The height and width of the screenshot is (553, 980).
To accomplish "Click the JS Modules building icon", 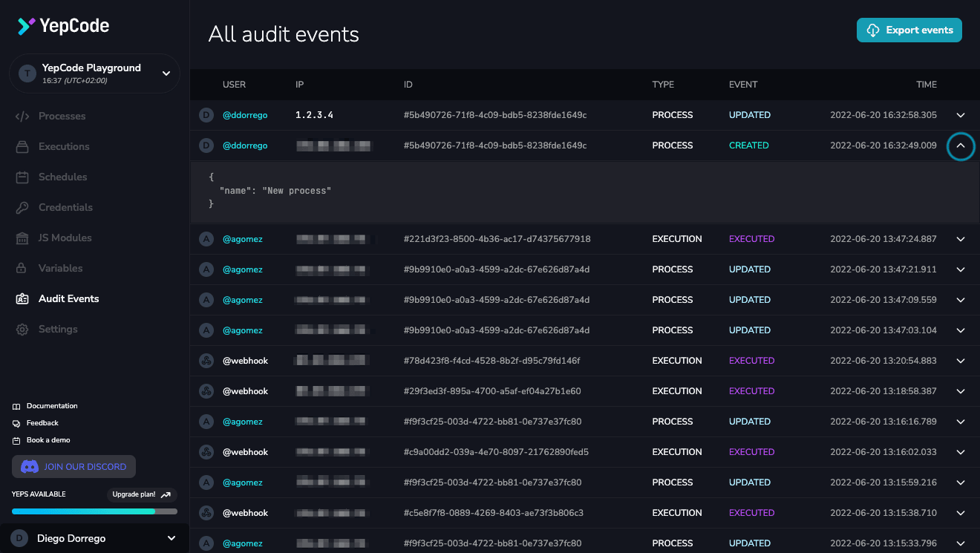I will [22, 238].
